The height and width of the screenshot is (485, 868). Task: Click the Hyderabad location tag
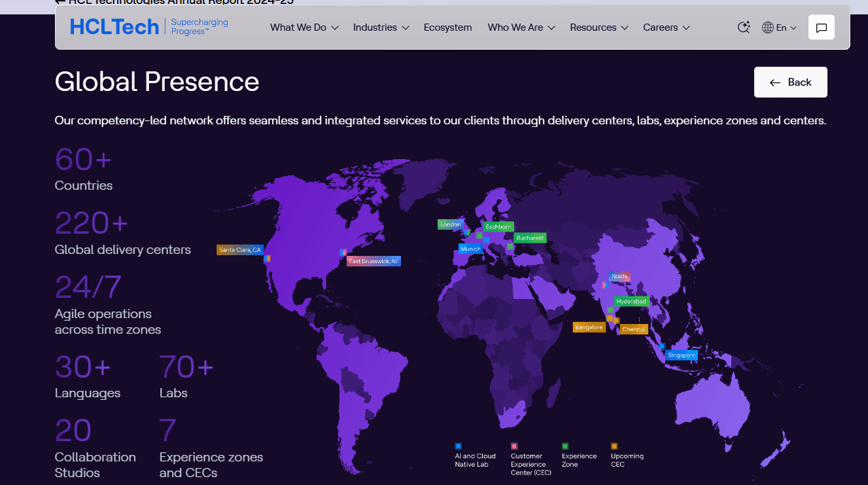[632, 301]
